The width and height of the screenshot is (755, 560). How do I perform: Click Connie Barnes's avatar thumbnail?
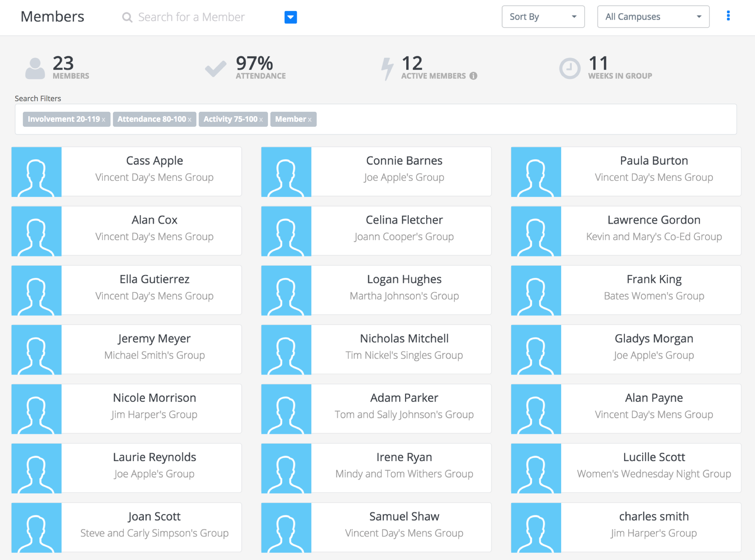coord(286,172)
